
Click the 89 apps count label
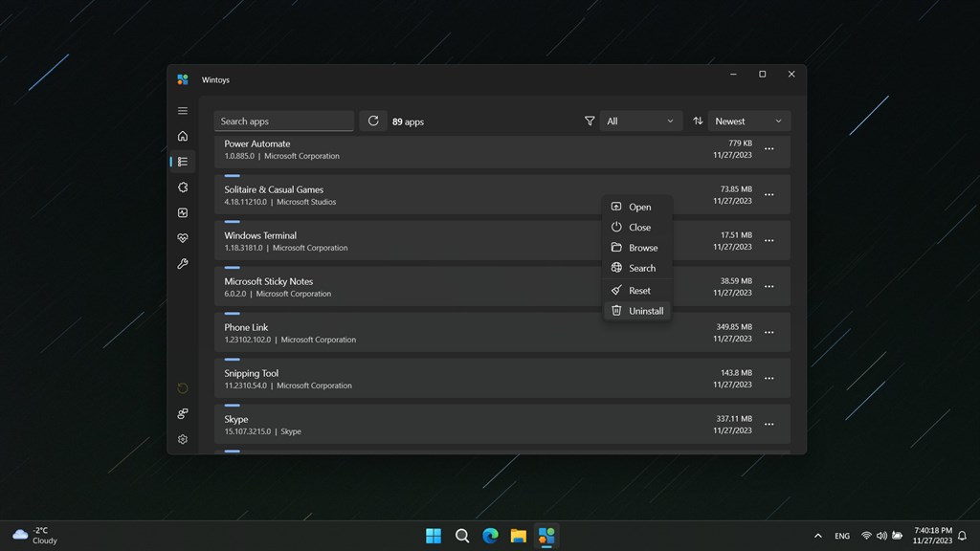click(408, 121)
